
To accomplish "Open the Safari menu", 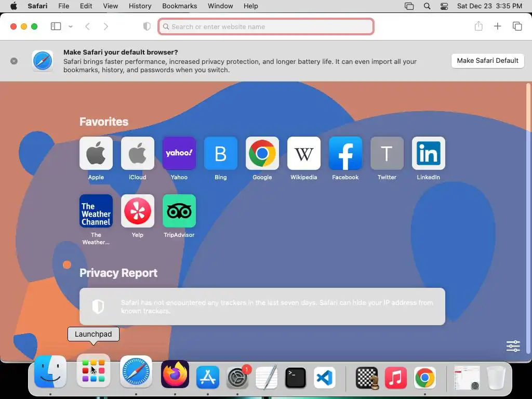I will 37,6.
